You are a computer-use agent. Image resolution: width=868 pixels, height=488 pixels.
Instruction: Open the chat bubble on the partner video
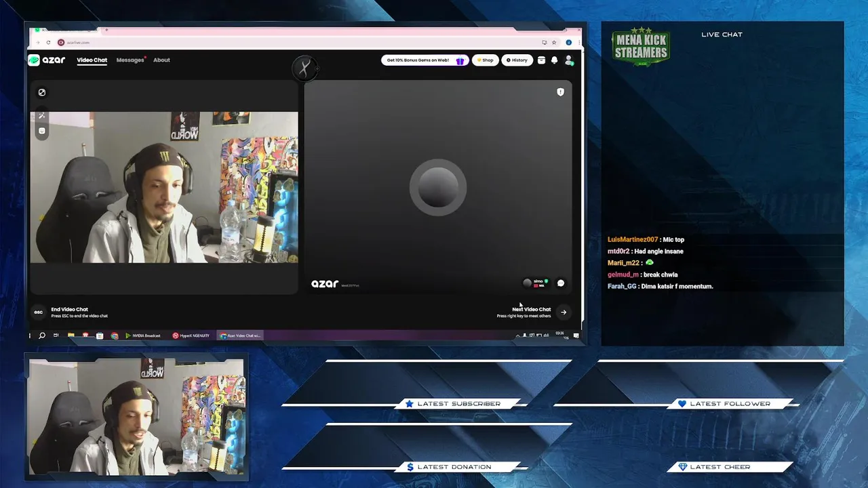click(x=561, y=283)
